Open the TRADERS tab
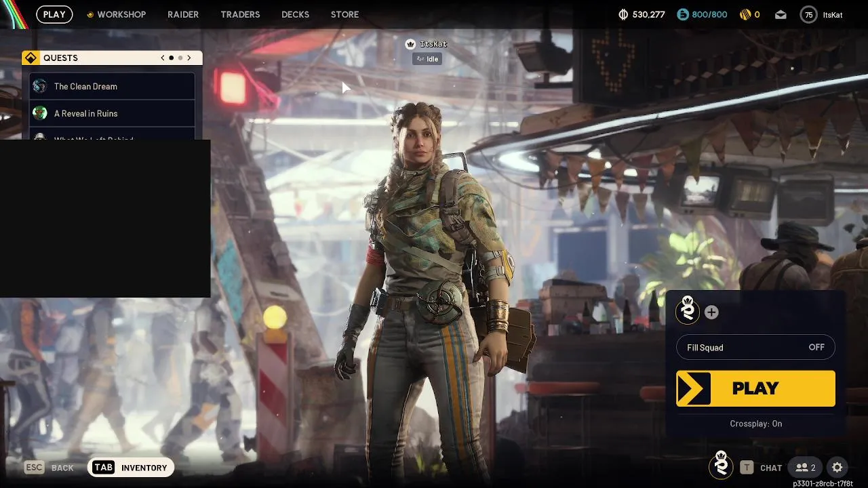Screen dimensions: 868x488 (240, 14)
